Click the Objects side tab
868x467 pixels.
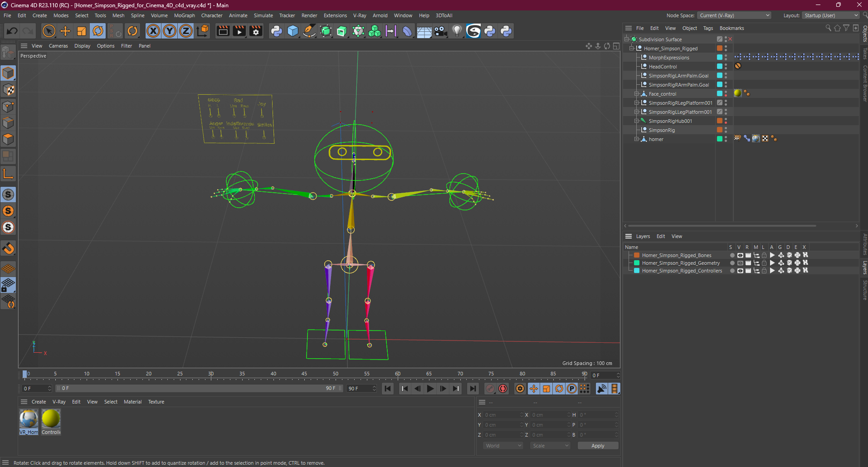[864, 34]
